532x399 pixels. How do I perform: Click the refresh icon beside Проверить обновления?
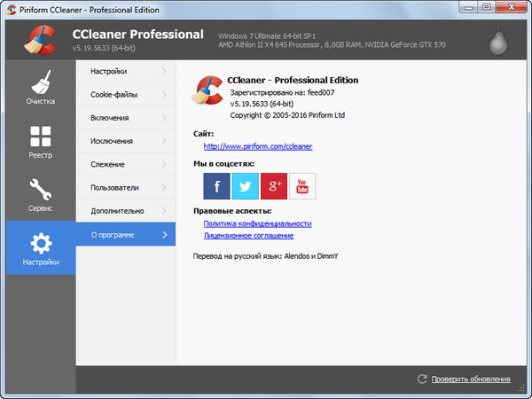coord(422,379)
